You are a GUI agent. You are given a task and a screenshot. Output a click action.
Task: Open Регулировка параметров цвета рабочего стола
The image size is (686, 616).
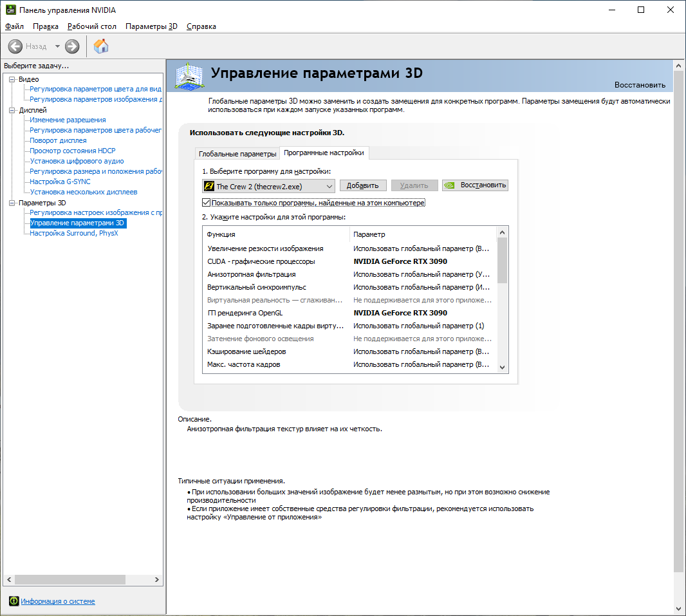tap(95, 130)
